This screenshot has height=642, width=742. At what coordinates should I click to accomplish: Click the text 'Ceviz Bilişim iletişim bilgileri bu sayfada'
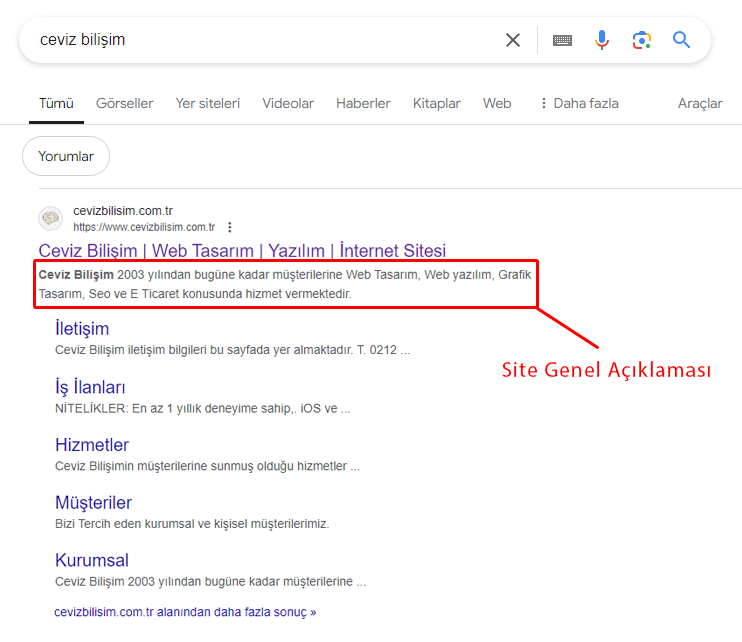pyautogui.click(x=232, y=350)
